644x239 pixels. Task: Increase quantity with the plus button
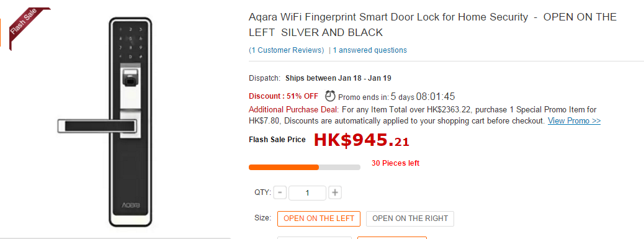(335, 192)
